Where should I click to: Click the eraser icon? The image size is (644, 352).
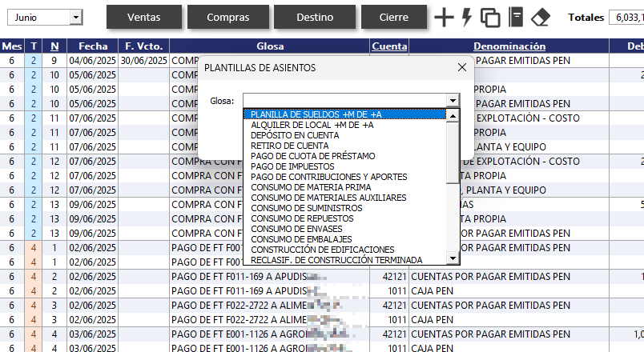541,18
